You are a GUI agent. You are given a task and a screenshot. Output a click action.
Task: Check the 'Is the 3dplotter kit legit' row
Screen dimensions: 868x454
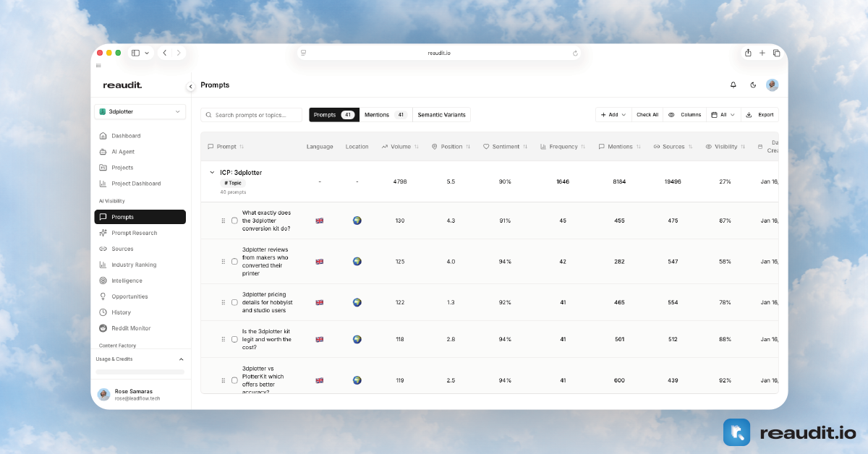pos(234,339)
